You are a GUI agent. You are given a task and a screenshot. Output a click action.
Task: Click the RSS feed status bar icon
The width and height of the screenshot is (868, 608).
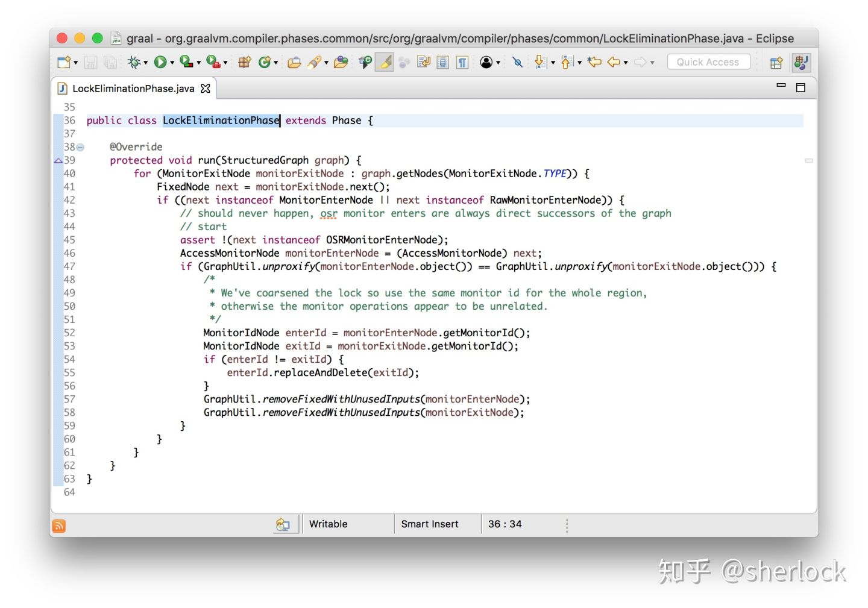point(59,525)
